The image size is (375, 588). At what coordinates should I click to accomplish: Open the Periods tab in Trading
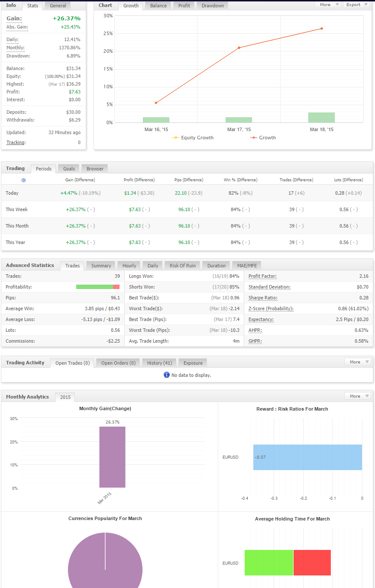point(44,169)
